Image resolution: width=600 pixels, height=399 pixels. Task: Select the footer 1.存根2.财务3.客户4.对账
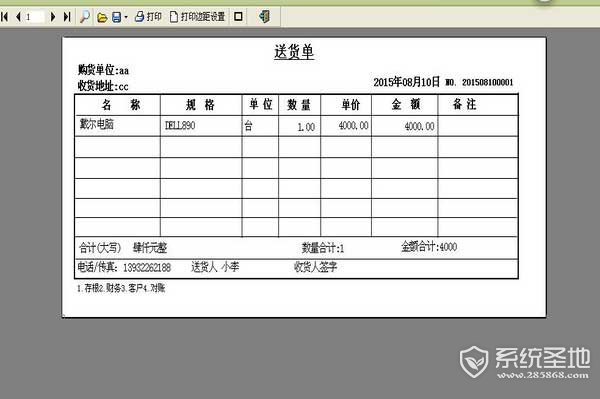[121, 288]
